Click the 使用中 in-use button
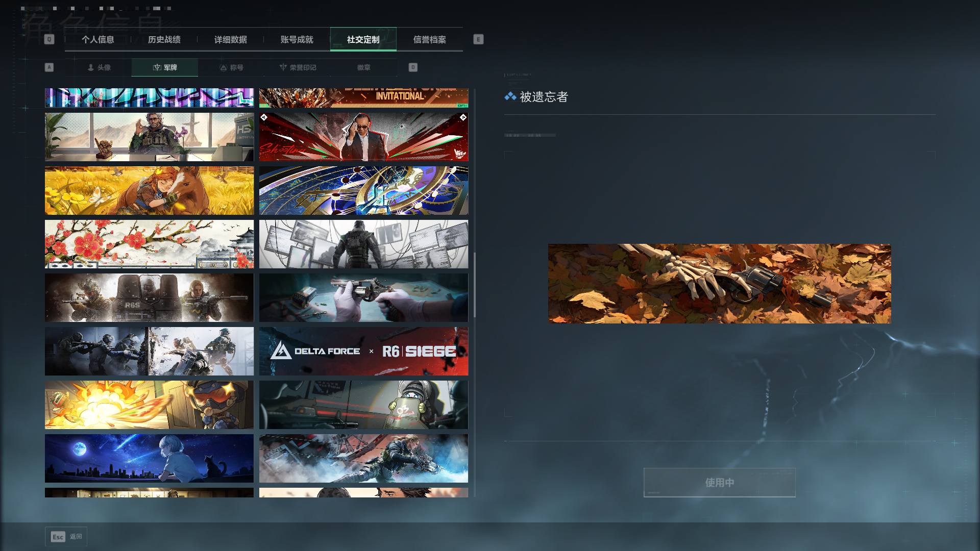This screenshot has height=551, width=980. click(x=720, y=482)
